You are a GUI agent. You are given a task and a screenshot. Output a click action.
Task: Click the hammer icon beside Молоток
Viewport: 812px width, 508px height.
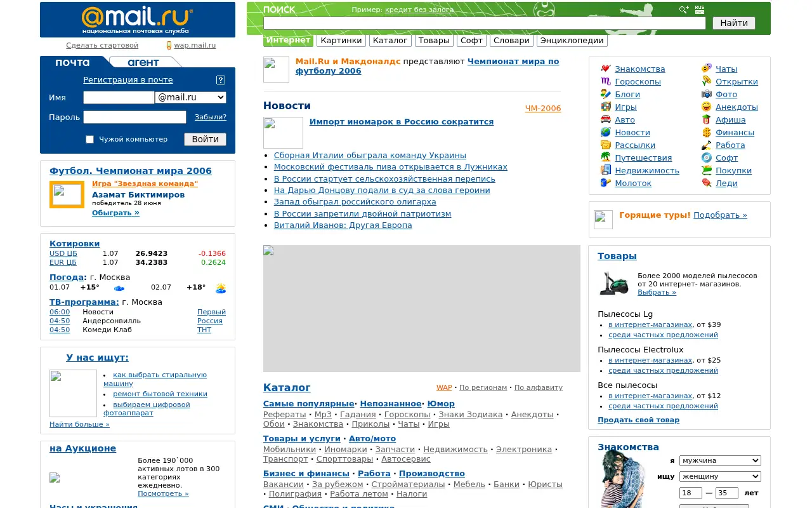pos(605,183)
